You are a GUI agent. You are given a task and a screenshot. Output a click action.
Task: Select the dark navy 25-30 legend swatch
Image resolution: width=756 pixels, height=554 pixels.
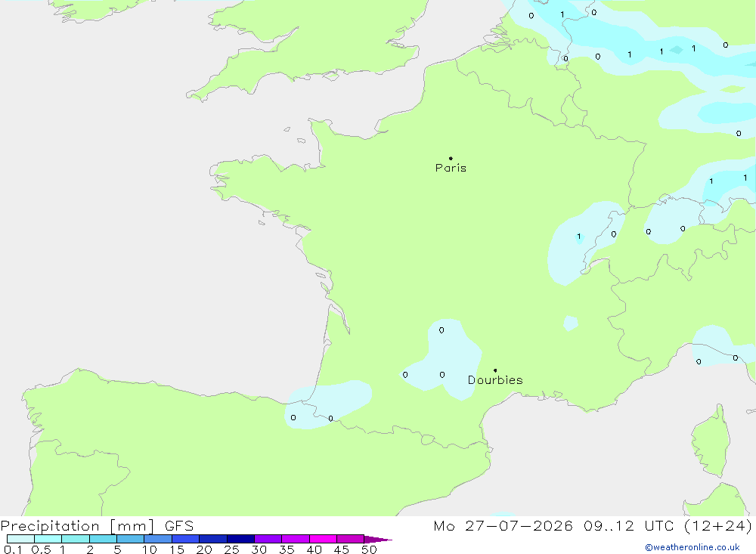tap(240, 539)
